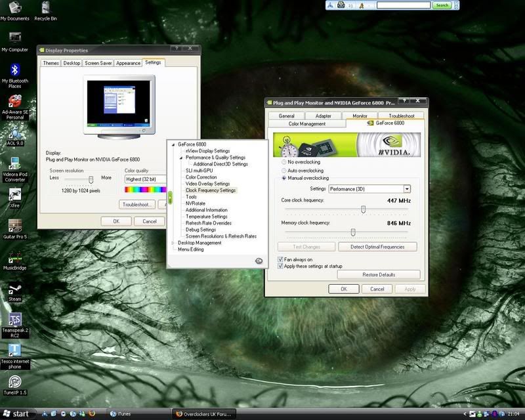
Task: Open Ad-Aware SE Personal
Action: (x=14, y=102)
